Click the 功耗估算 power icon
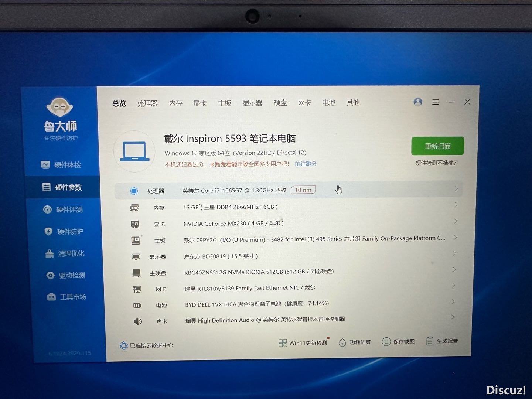This screenshot has height=399, width=532. click(342, 342)
